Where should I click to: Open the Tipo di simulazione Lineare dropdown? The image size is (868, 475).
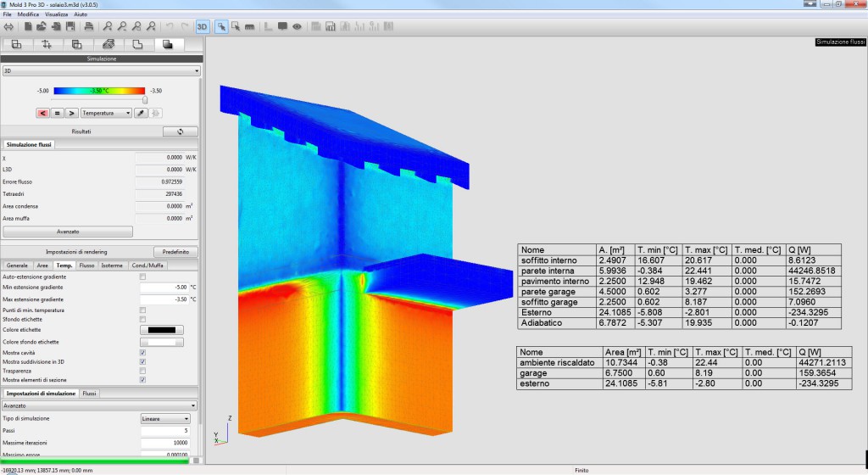tap(166, 418)
